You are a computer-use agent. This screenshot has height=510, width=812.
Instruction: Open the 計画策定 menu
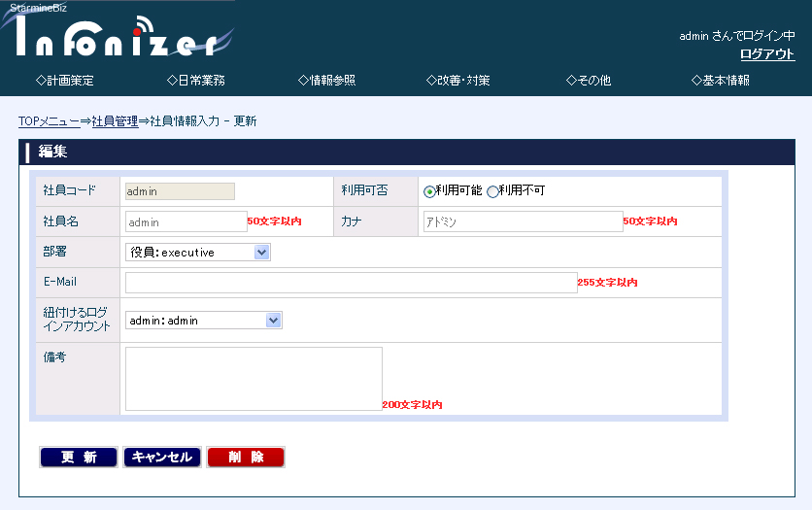click(x=65, y=81)
